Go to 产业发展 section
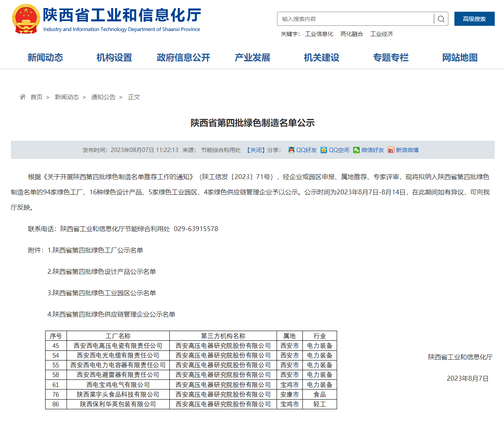This screenshot has width=504, height=423. [252, 58]
